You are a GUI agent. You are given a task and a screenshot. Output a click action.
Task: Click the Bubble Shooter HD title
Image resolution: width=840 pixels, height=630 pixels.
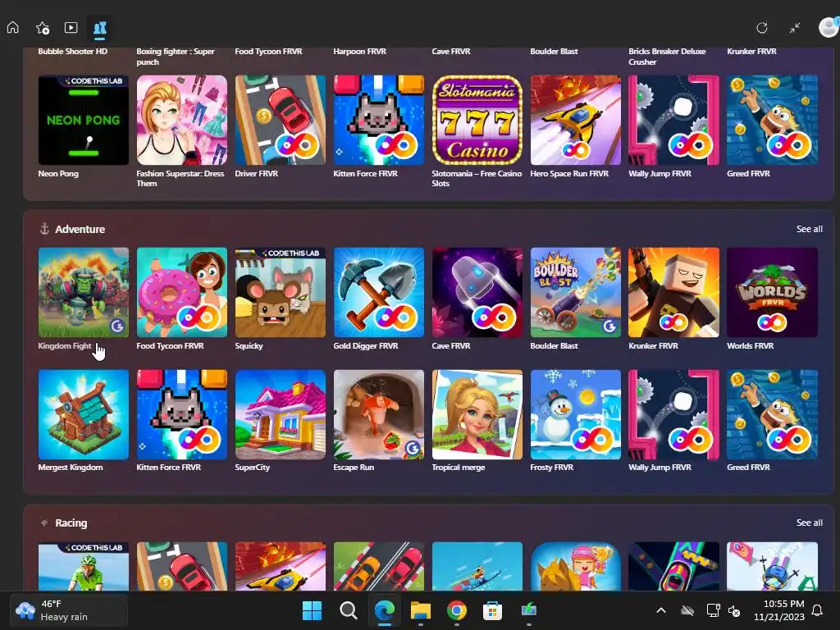point(73,52)
